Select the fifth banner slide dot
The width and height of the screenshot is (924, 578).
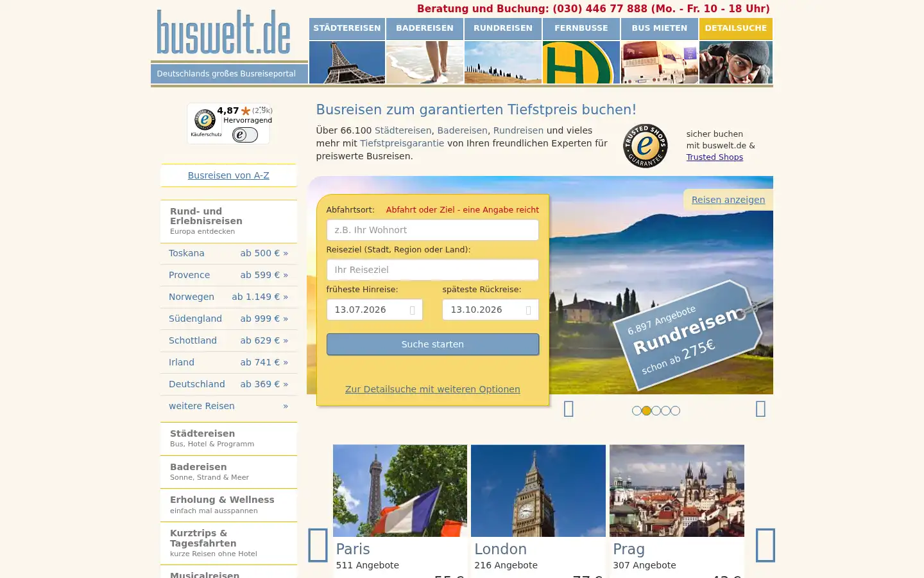(x=675, y=410)
